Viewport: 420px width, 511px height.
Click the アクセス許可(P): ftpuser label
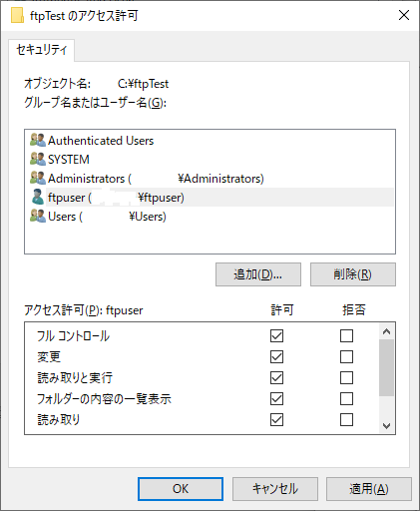(x=84, y=310)
